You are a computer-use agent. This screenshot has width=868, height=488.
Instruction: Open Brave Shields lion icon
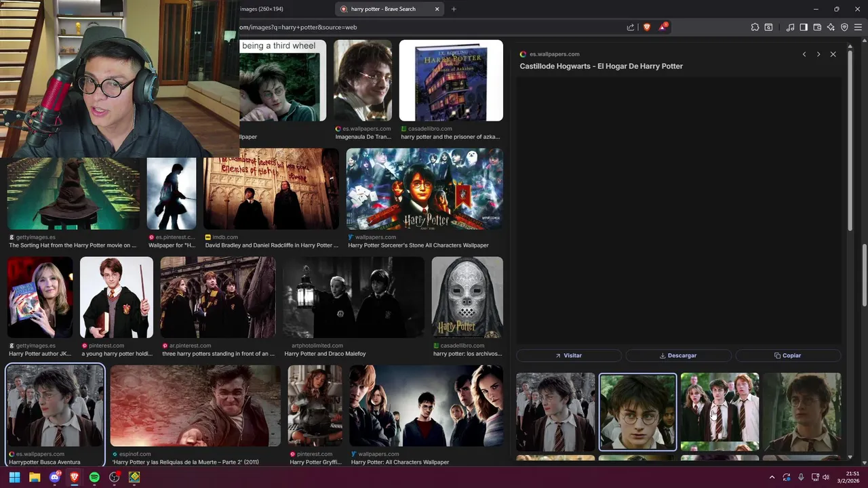click(x=647, y=27)
